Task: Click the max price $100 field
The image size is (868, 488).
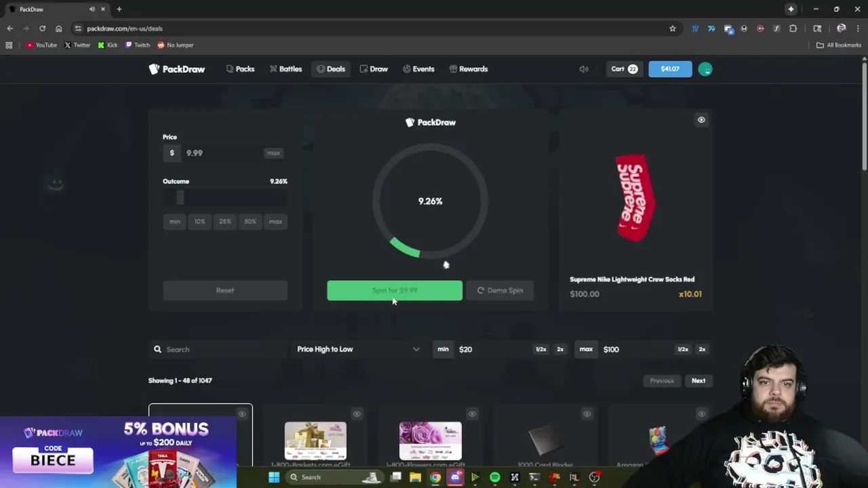Action: pyautogui.click(x=637, y=350)
